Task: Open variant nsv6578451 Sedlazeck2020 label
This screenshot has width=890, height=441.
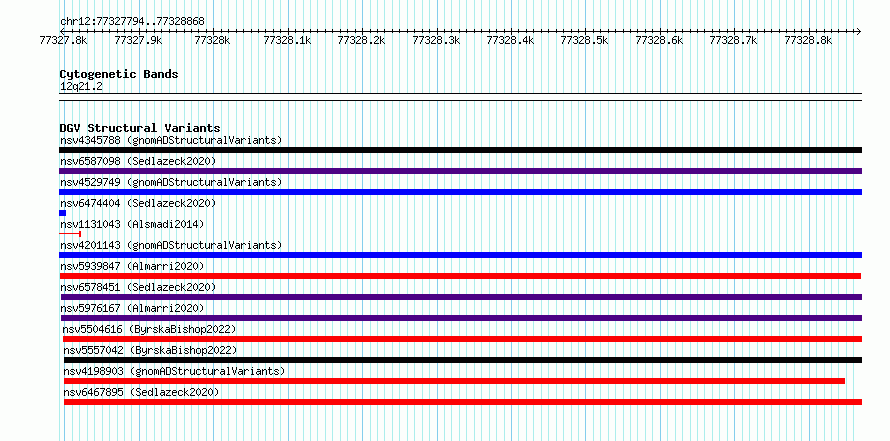Action: 138,287
